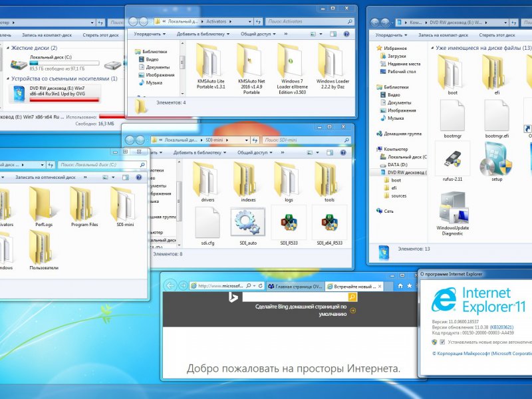The height and width of the screenshot is (399, 532).
Task: Click the Локальный диск (C:) capacity bar
Action: tap(64, 63)
